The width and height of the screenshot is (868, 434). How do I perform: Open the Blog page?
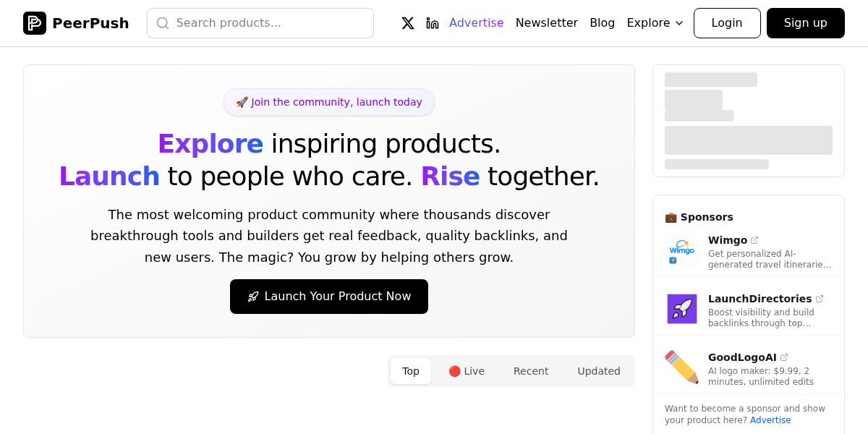(x=602, y=22)
